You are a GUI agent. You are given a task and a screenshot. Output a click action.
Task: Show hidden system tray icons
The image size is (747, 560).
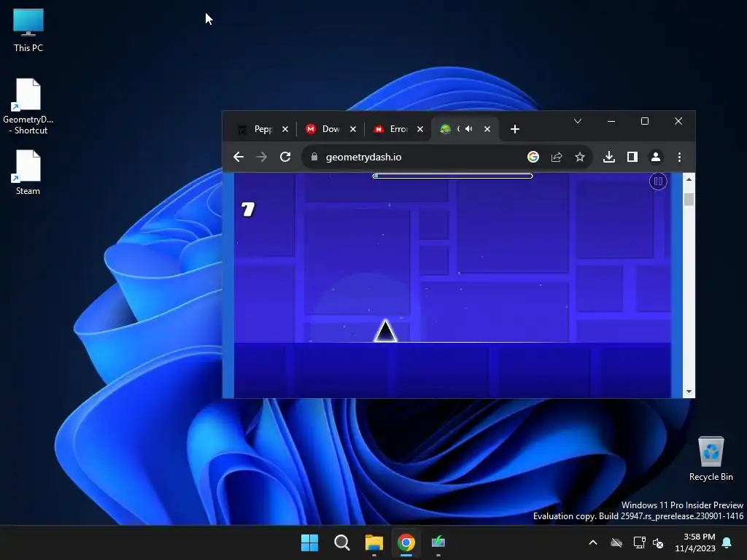click(x=593, y=542)
